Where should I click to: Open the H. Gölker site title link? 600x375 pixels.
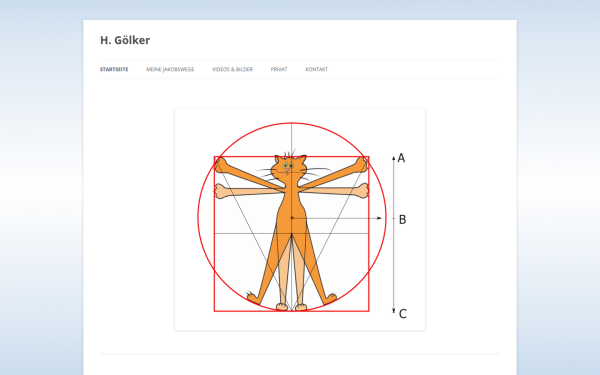(x=125, y=40)
